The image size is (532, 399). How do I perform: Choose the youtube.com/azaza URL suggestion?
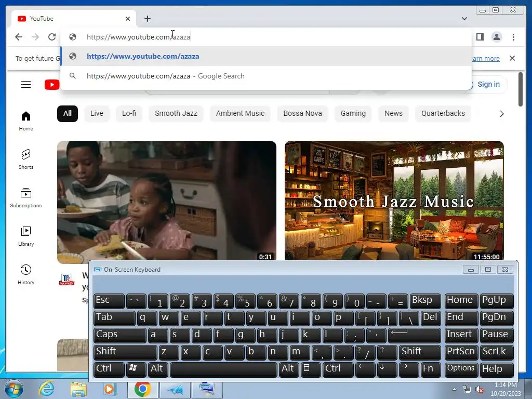(x=266, y=56)
